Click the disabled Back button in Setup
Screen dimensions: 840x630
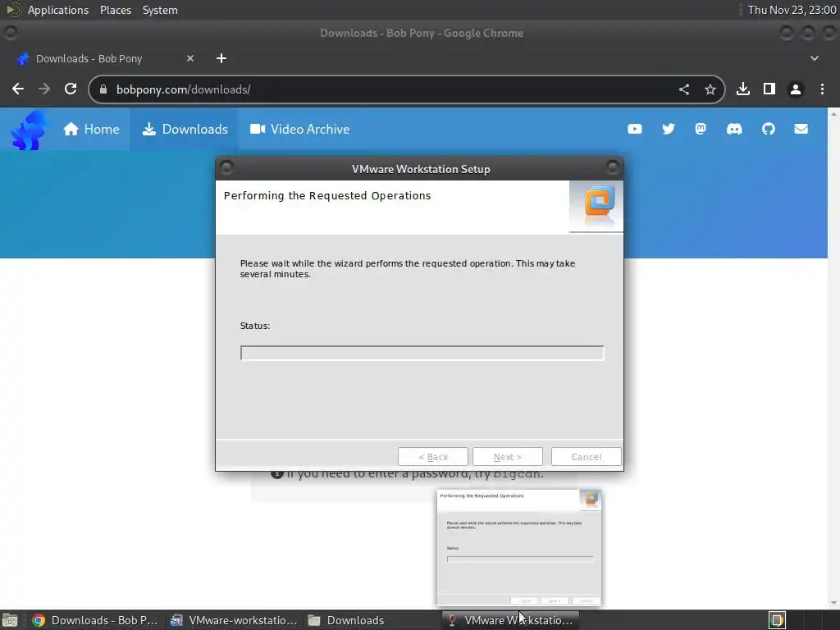pyautogui.click(x=433, y=457)
